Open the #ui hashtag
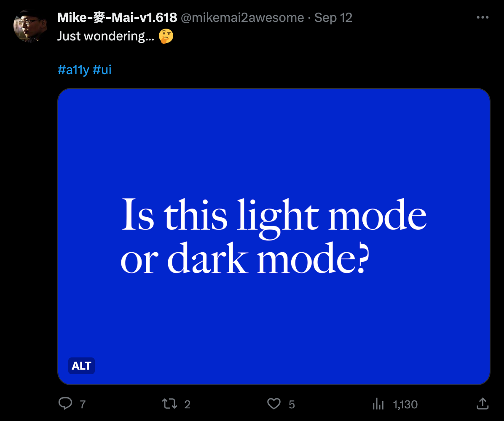Viewport: 504px width, 421px height. (x=102, y=70)
